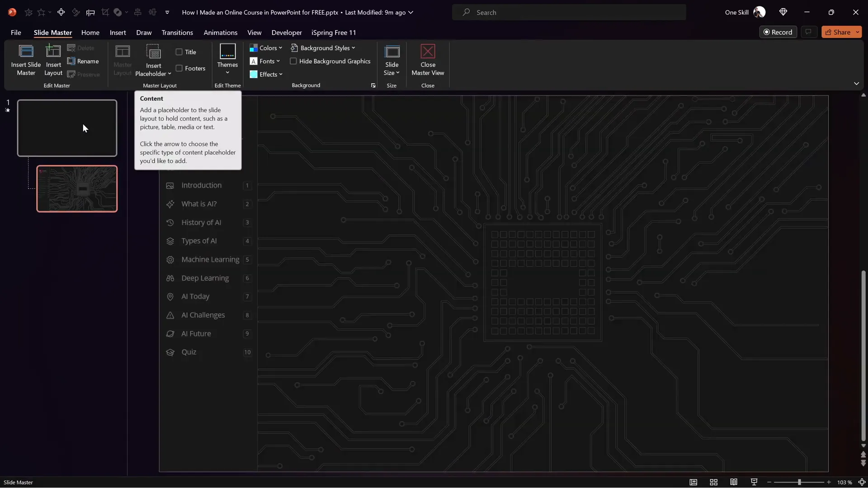Open the iSpring Free 11 tab
Screen dimensions: 868x488
pos(334,33)
